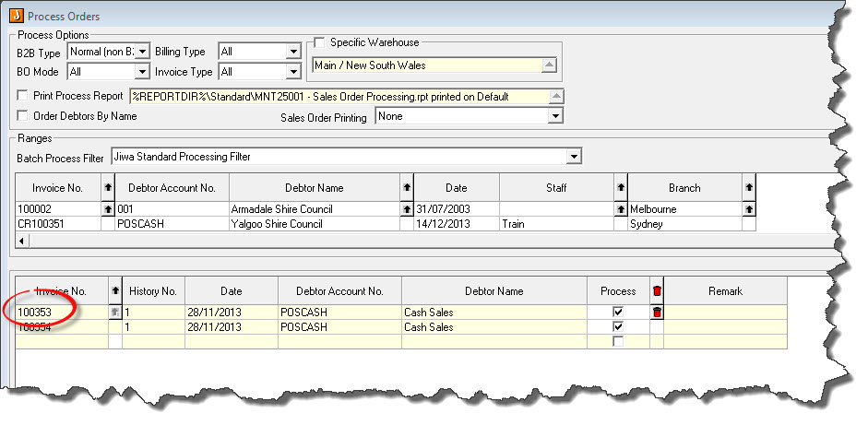This screenshot has height=425, width=868.
Task: Click Debtor Account No. header in Ranges grid
Action: point(172,187)
